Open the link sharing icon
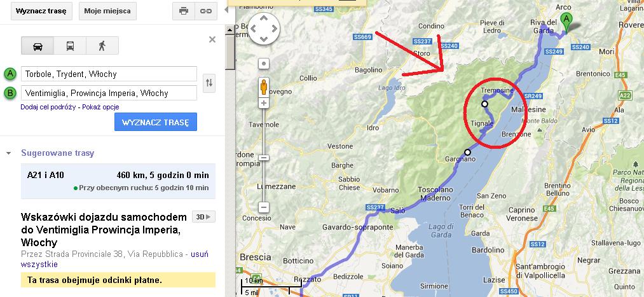The image size is (644, 297). coord(206,11)
